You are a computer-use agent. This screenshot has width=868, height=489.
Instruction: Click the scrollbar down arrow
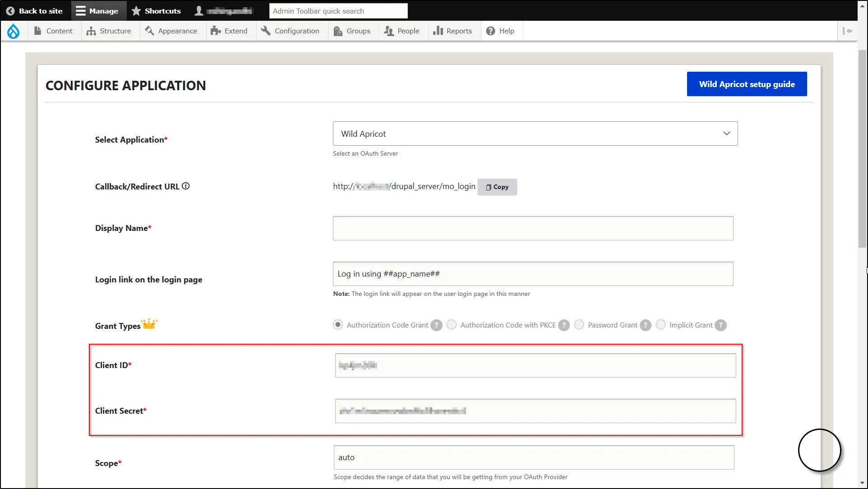(862, 483)
